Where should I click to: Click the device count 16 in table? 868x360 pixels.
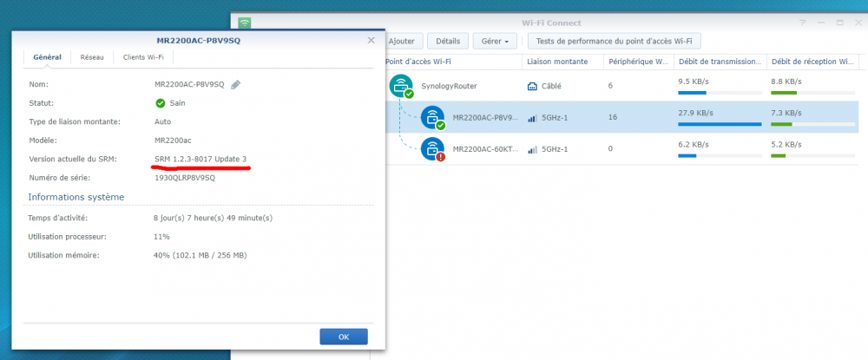[x=612, y=118]
